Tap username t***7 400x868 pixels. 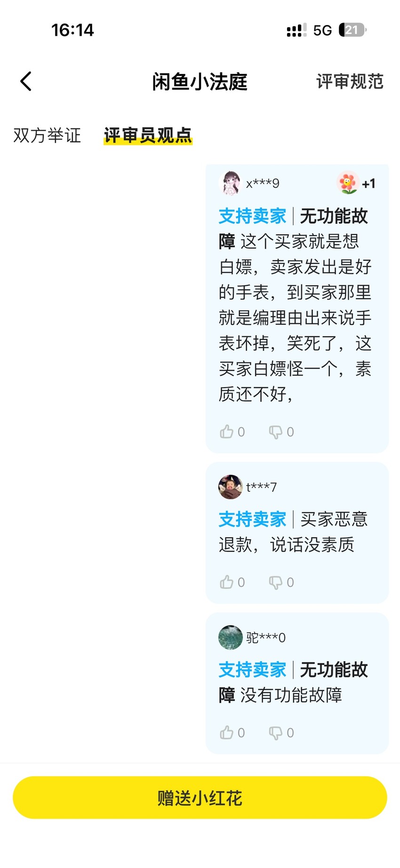point(261,487)
